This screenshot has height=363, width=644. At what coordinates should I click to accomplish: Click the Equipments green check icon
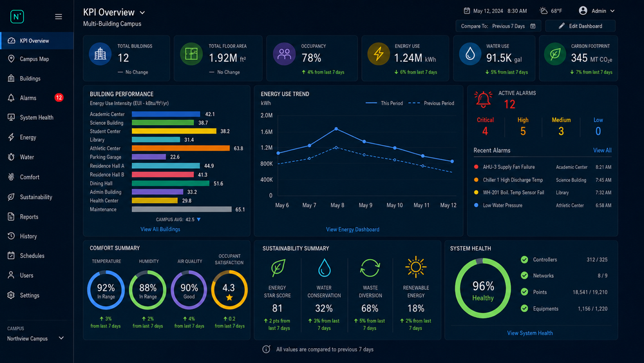pos(524,308)
